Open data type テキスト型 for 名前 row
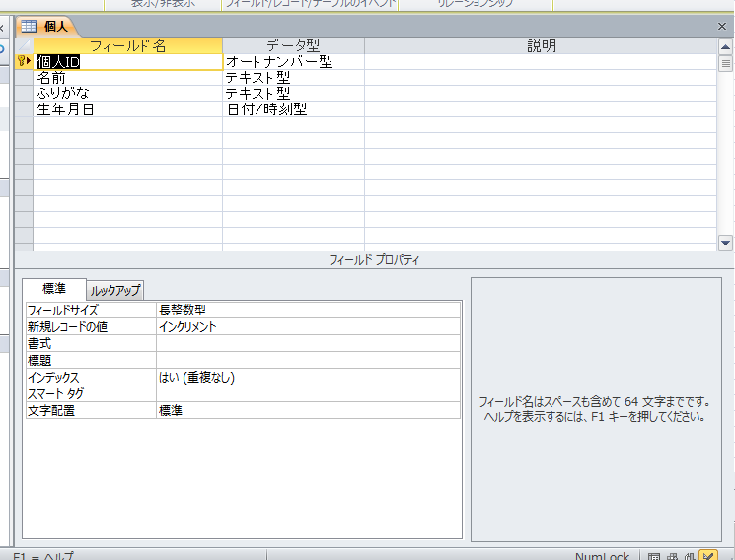 (x=293, y=78)
